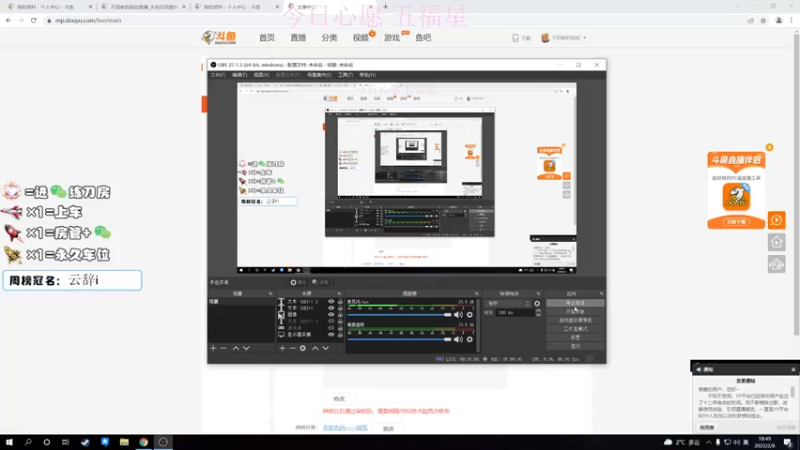The image size is (800, 450).
Task: Bookmark this page with star icon
Action: (x=763, y=21)
